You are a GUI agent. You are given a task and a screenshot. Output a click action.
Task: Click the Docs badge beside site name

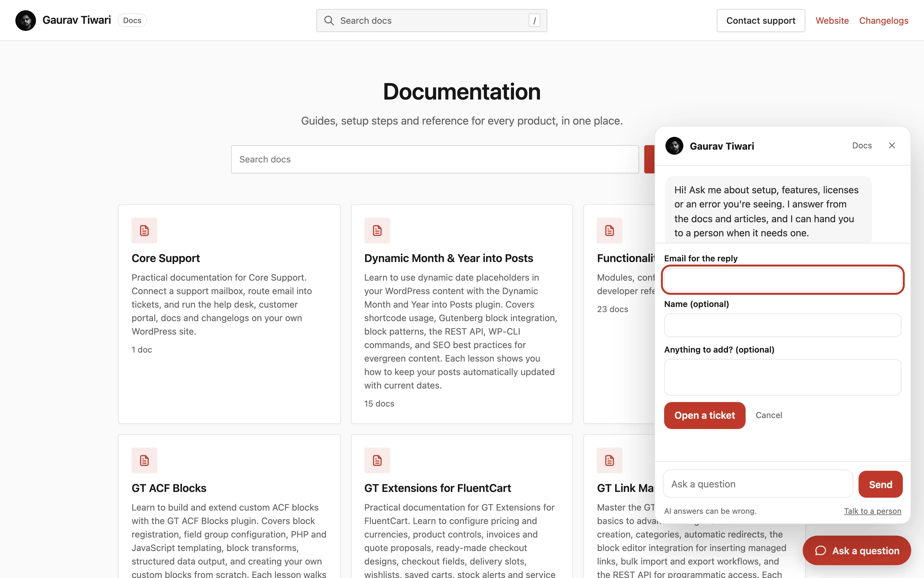click(132, 20)
